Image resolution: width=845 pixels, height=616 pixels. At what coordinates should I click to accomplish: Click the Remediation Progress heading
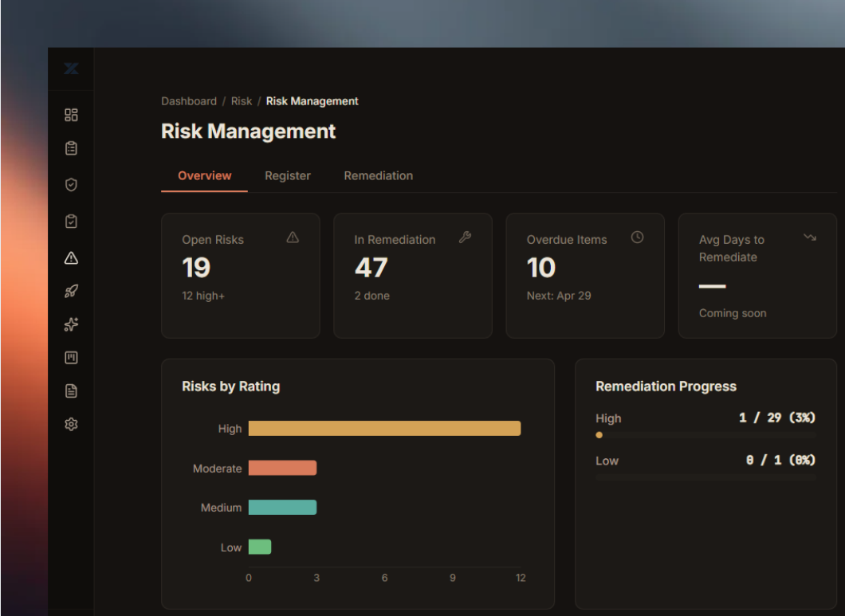click(666, 386)
